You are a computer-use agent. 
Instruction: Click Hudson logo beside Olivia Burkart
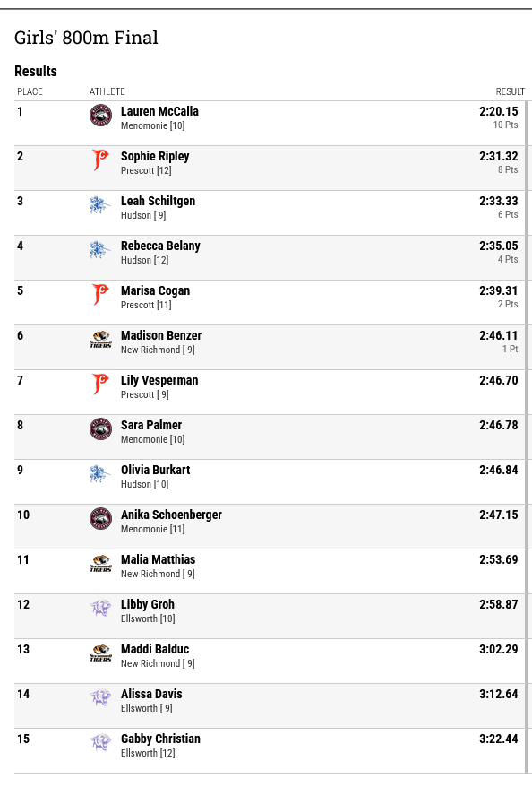[x=100, y=474]
